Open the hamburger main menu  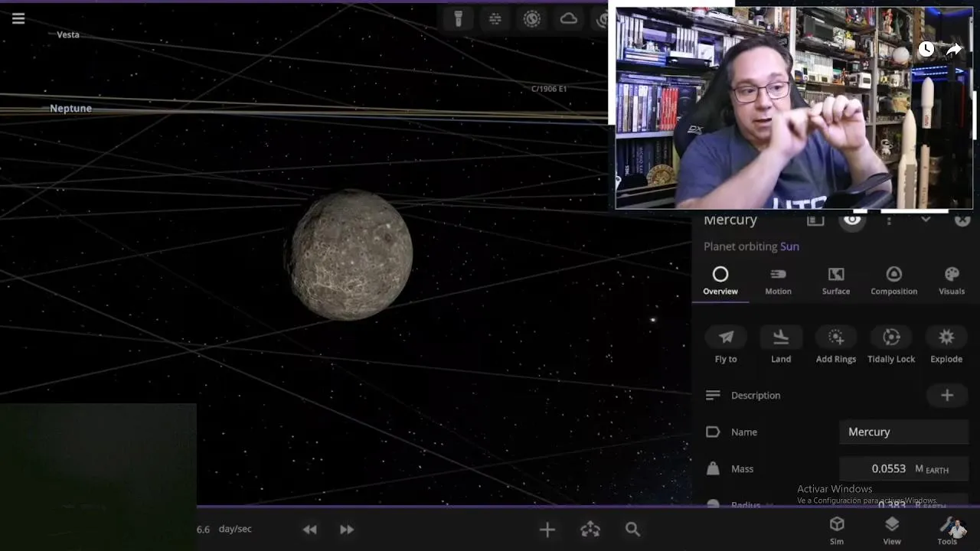coord(18,18)
